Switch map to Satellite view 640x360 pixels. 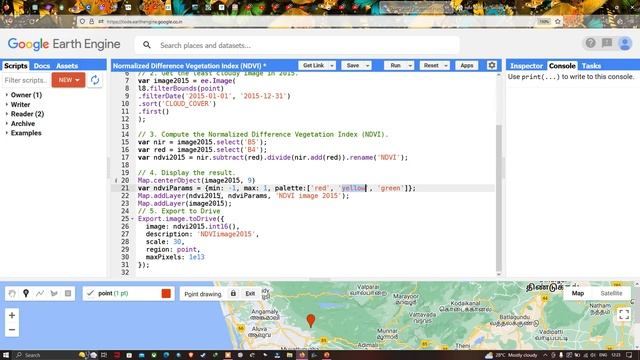611,293
